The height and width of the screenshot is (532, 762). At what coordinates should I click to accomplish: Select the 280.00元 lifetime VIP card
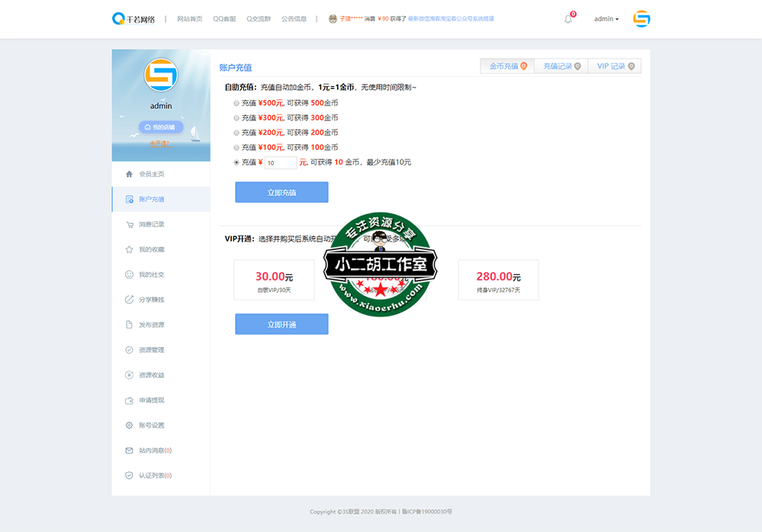498,280
